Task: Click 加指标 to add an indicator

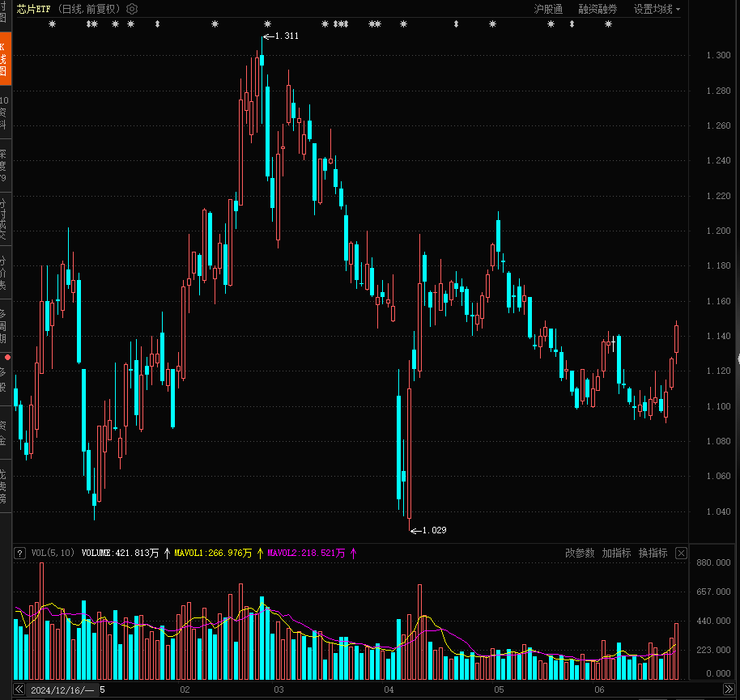Action: (x=616, y=553)
